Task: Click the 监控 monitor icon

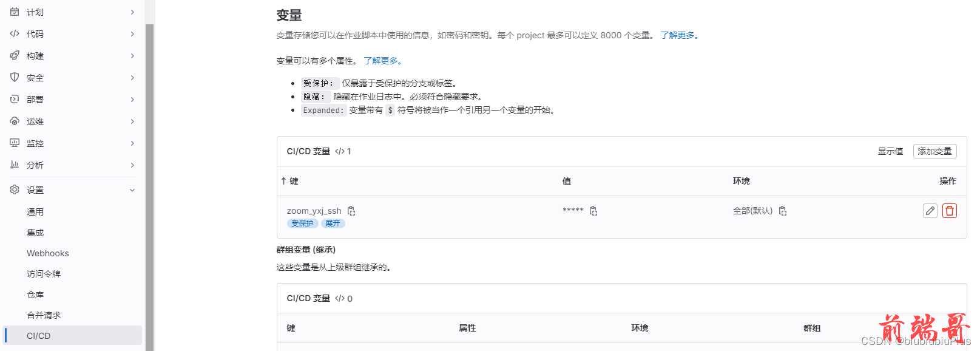Action: tap(15, 143)
